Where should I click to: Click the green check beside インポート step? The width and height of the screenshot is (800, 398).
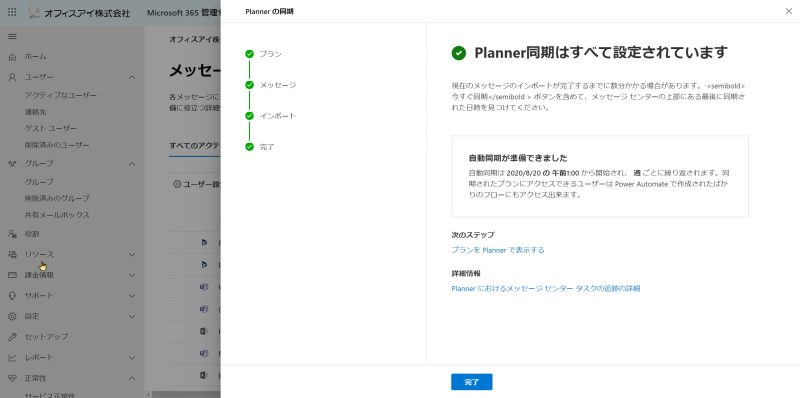(x=249, y=116)
